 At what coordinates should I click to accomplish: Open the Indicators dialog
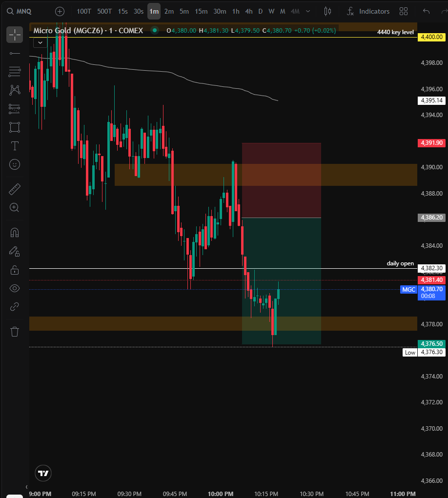point(368,11)
